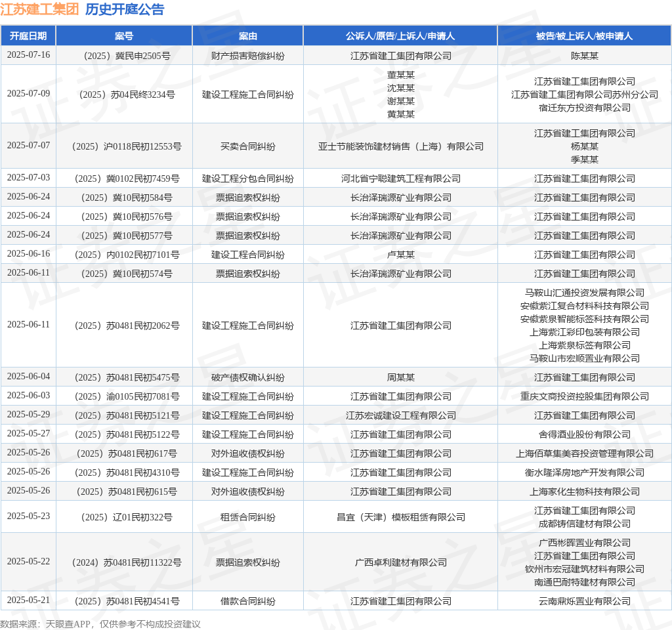Click 上海紫江彩印包装有限公司 defendant

pos(585,332)
